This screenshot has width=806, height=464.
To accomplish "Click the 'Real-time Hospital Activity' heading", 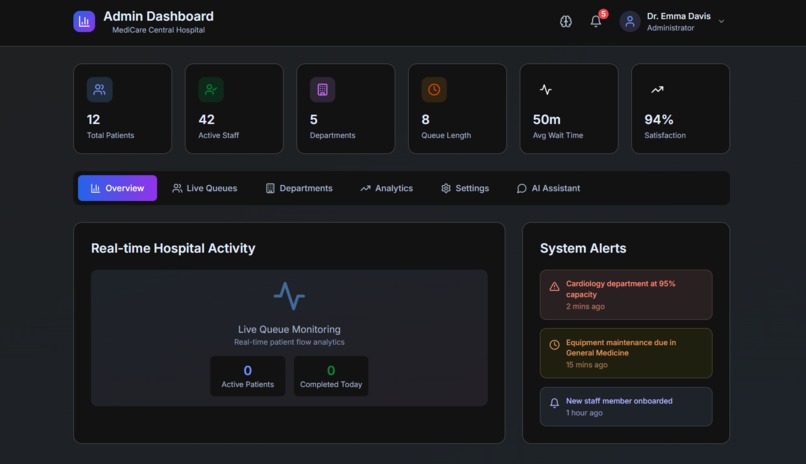I will [173, 248].
